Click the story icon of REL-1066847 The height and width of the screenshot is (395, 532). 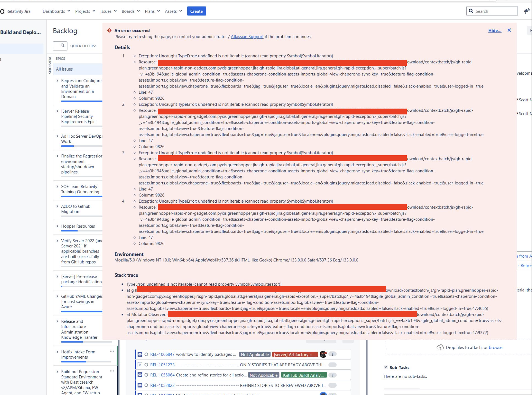pos(140,354)
